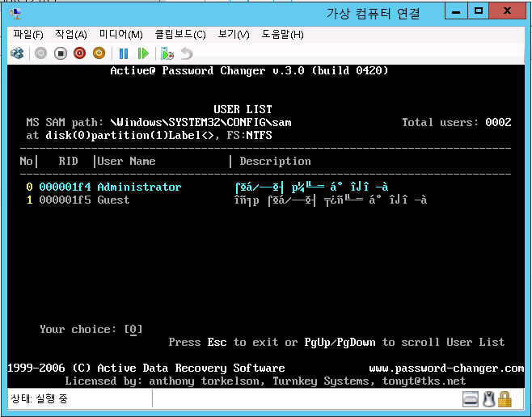Minimize the 가상 컴퓨터 연결 window
The width and height of the screenshot is (532, 417).
(x=456, y=11)
